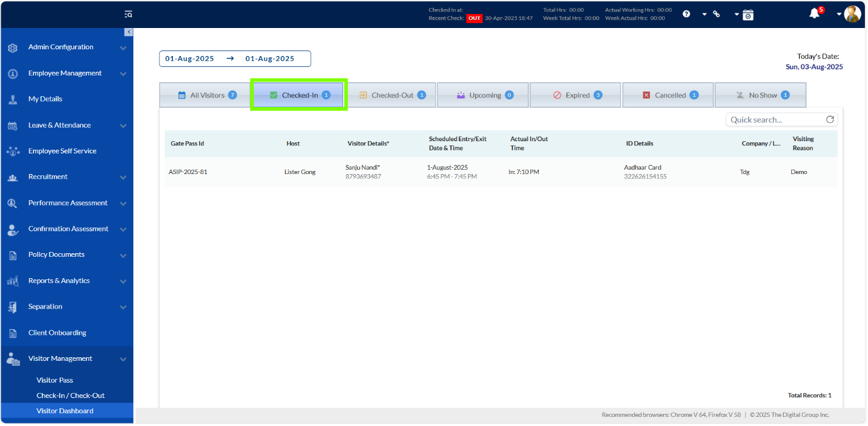Open the date range picker 01-Aug-2025
Viewport: 868px width, 426px height.
point(235,58)
